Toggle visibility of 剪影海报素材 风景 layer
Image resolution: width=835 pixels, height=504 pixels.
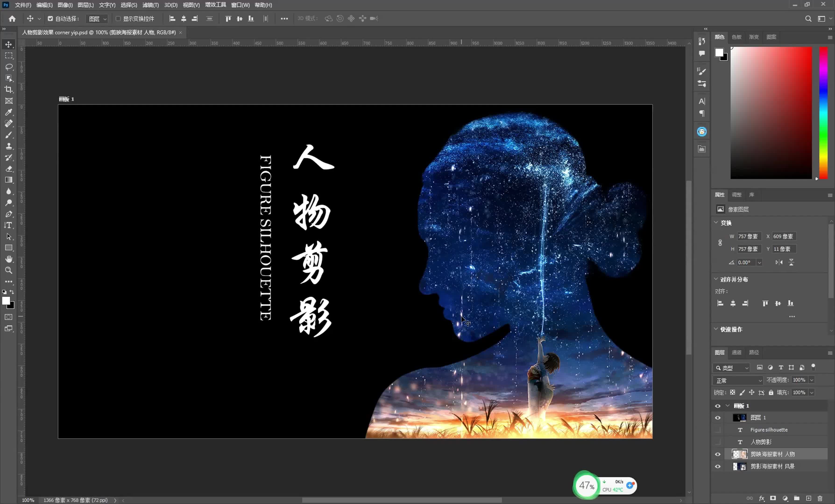(718, 466)
